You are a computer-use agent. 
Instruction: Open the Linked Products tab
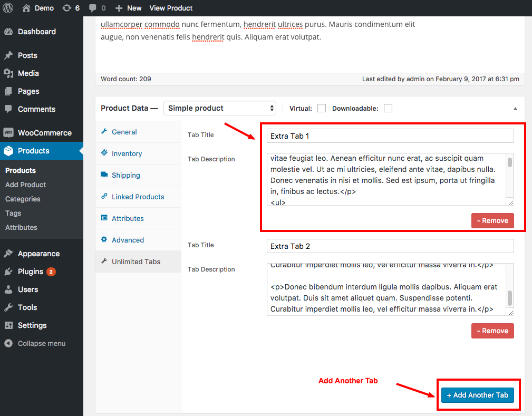click(x=138, y=197)
